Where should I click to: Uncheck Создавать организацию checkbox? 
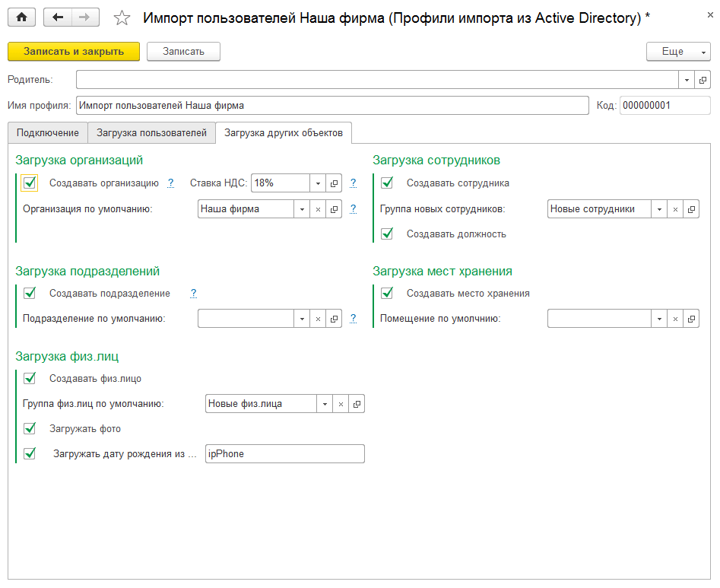tap(29, 183)
